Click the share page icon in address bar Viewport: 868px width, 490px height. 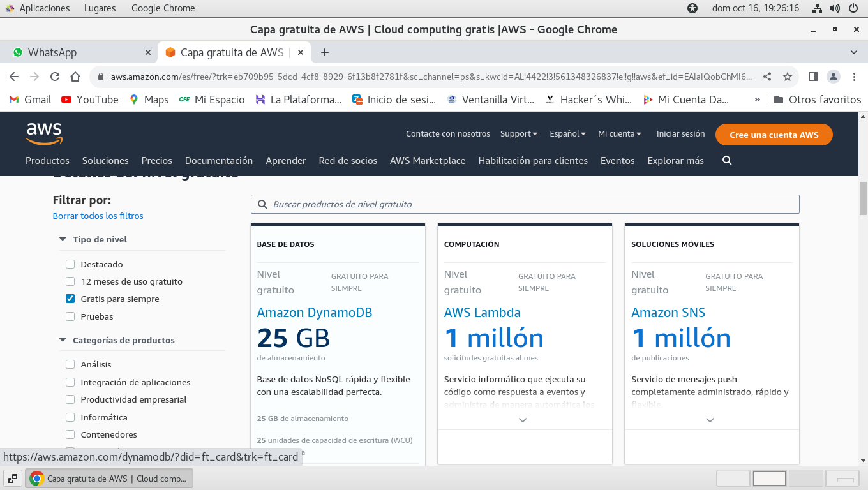767,77
